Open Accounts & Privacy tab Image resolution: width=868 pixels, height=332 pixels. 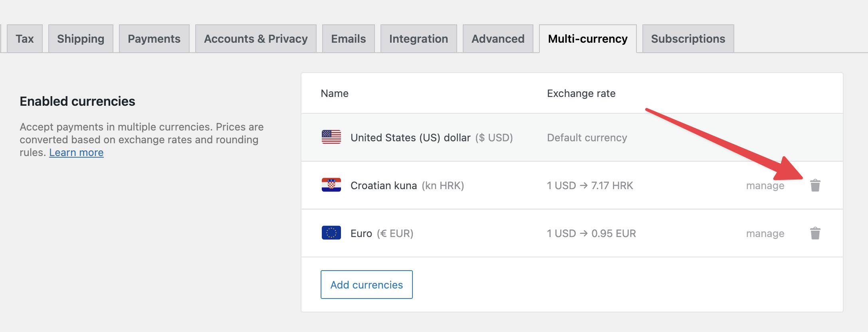point(256,39)
